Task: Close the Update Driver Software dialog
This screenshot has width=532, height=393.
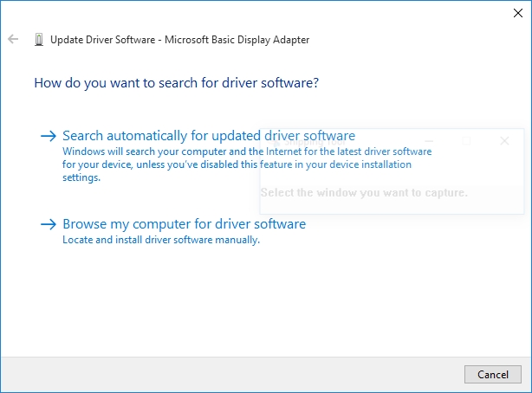Action: (x=518, y=13)
